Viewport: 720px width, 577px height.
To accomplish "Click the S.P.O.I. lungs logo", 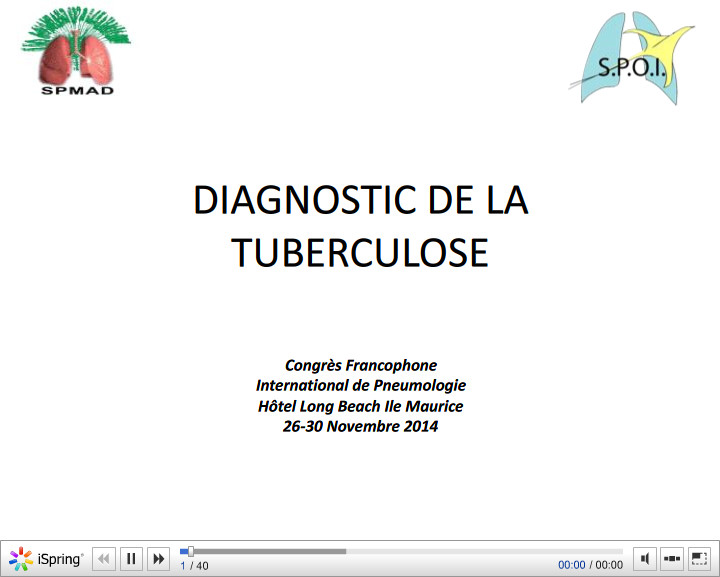I will (x=632, y=58).
